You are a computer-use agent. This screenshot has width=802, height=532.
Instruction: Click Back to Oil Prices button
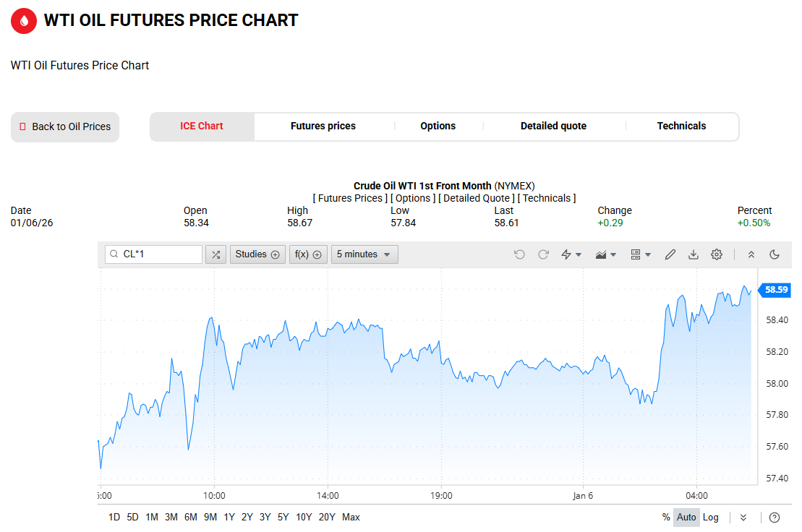tap(65, 127)
